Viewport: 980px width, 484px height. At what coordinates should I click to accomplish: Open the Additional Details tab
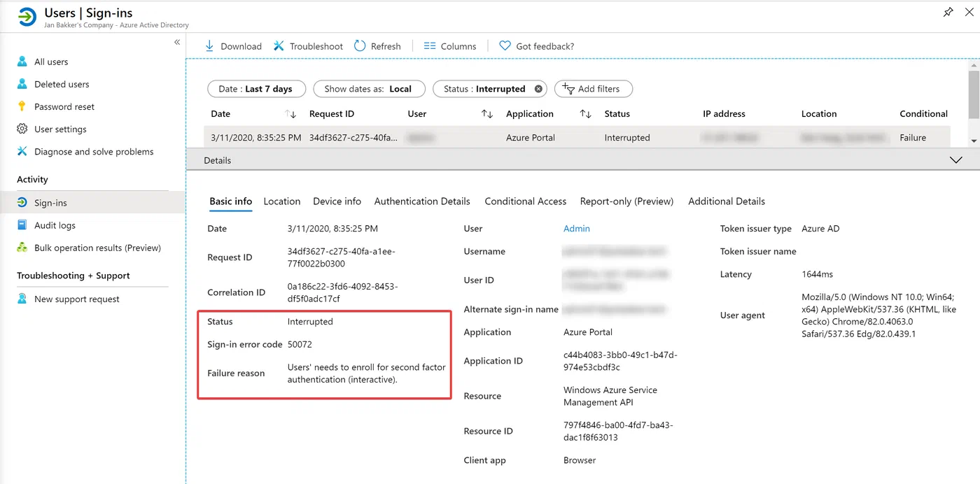point(727,201)
